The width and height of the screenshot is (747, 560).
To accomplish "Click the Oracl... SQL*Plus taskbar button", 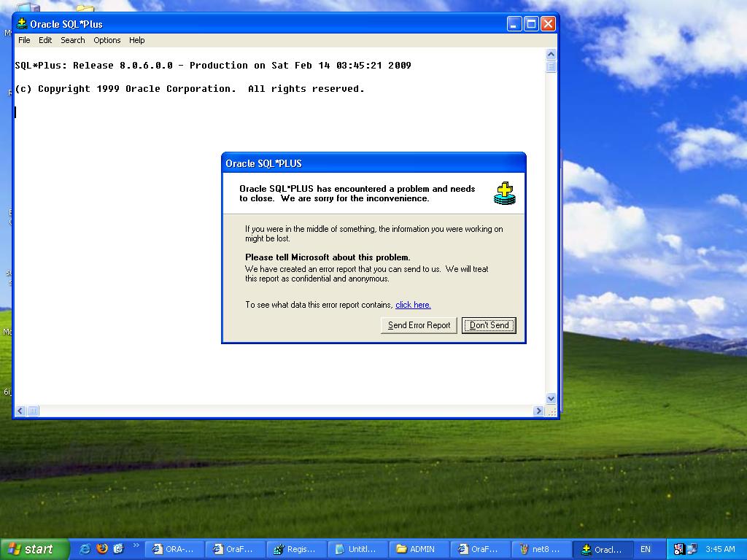I will tap(602, 549).
